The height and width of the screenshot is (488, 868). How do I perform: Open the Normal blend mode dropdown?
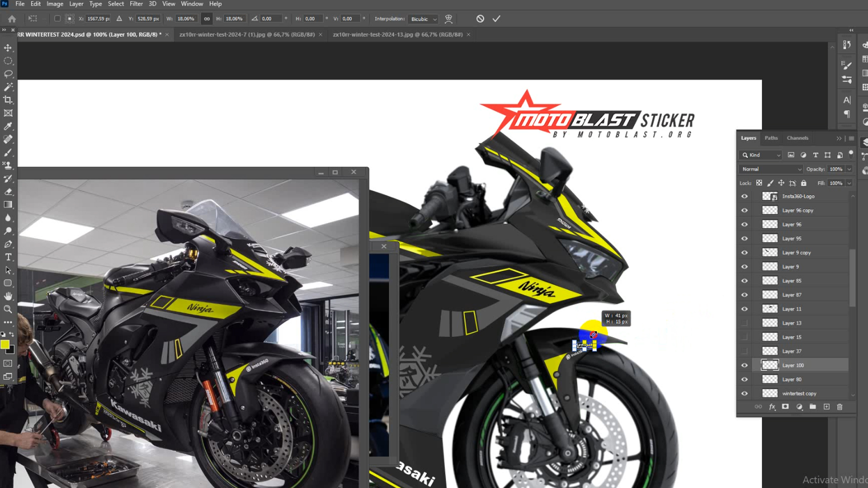771,169
